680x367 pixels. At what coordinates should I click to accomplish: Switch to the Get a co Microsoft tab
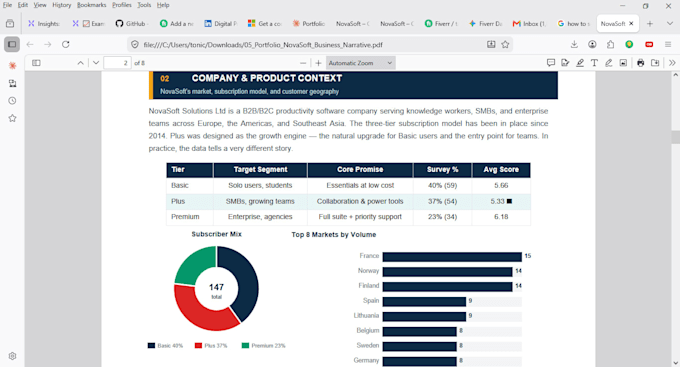(265, 24)
